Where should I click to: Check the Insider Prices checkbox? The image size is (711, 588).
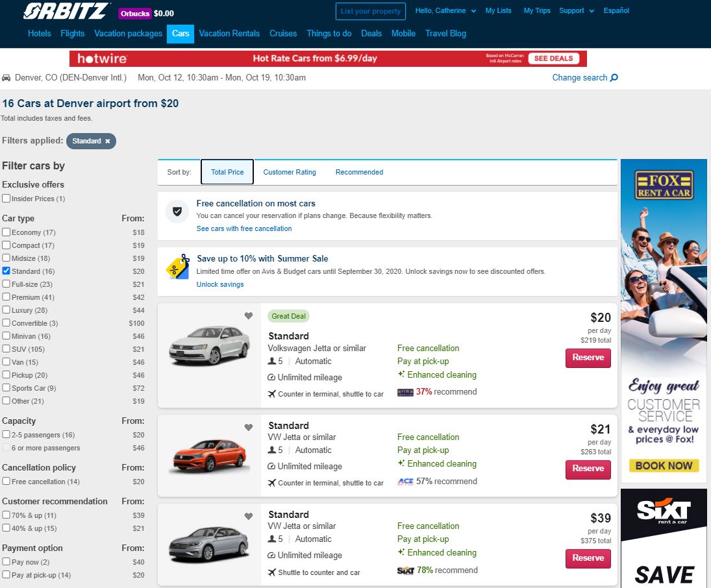click(x=6, y=198)
